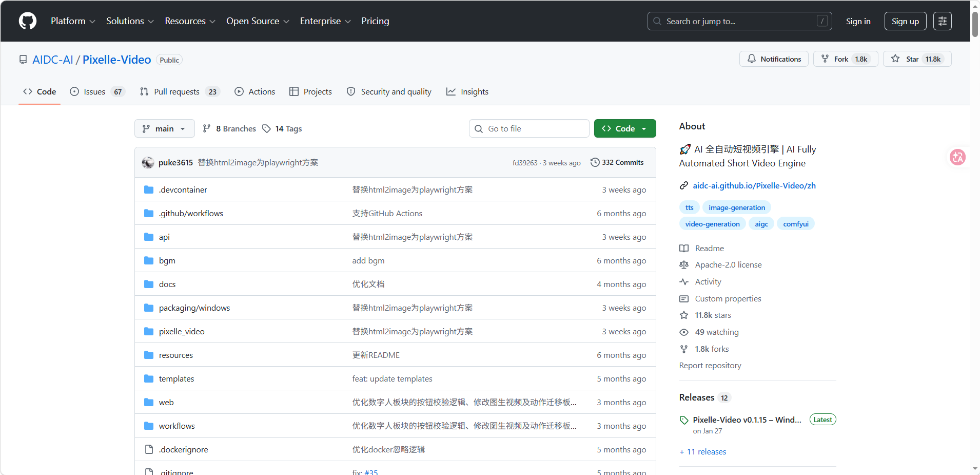Open the + 11 releases link
This screenshot has width=980, height=475.
tap(703, 451)
